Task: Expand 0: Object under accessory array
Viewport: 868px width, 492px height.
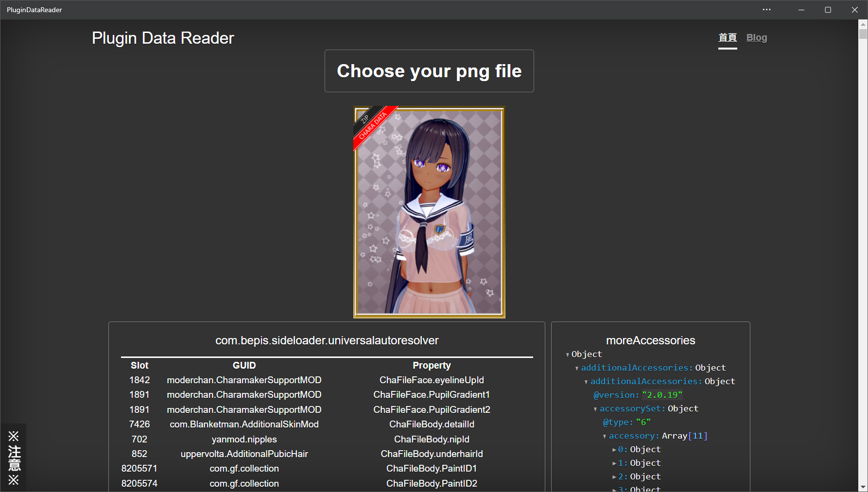Action: [x=614, y=449]
